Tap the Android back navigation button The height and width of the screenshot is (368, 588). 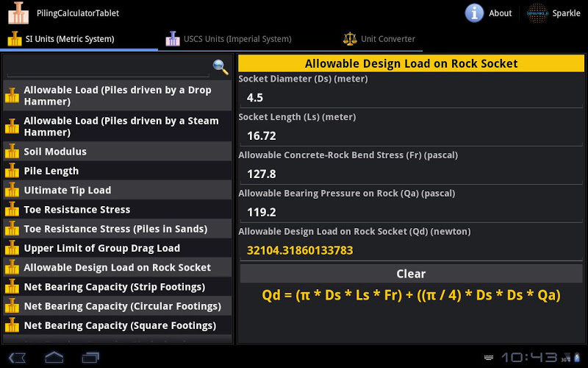tap(17, 357)
